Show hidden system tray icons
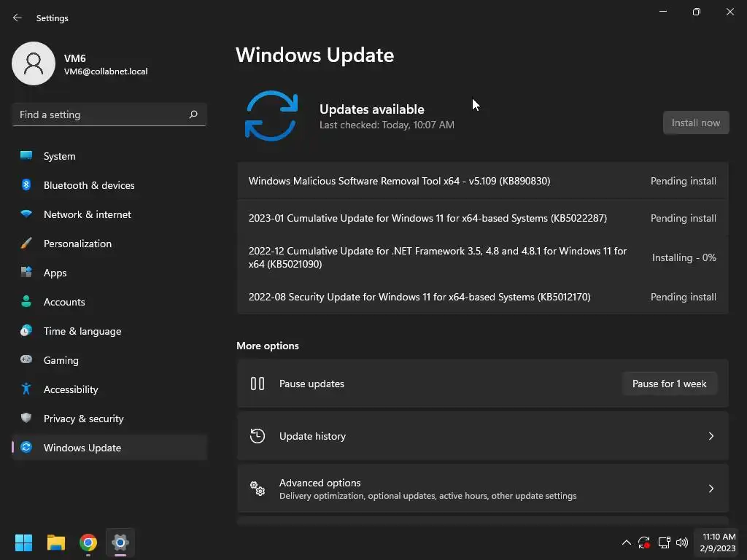This screenshot has width=747, height=560. pos(627,542)
